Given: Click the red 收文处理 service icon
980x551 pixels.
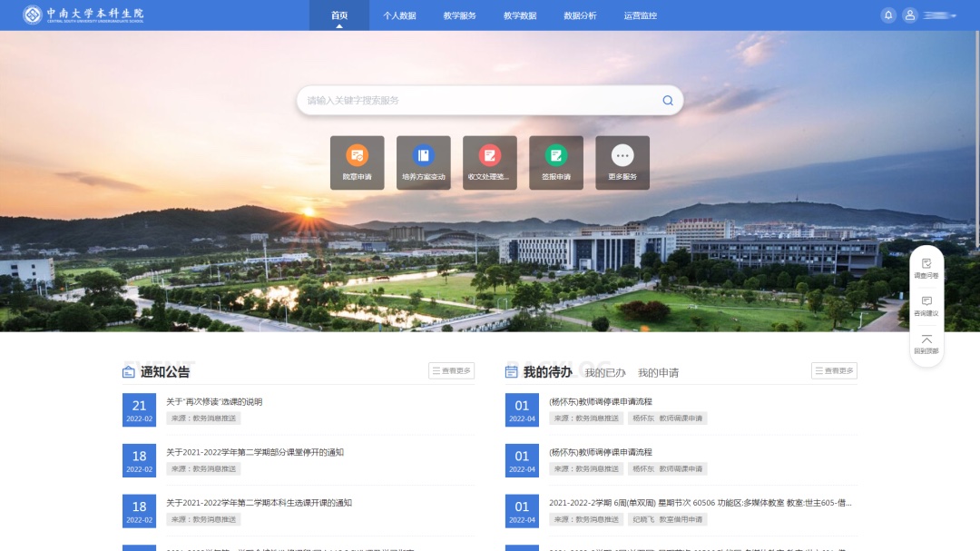Looking at the screenshot, I should tap(489, 156).
